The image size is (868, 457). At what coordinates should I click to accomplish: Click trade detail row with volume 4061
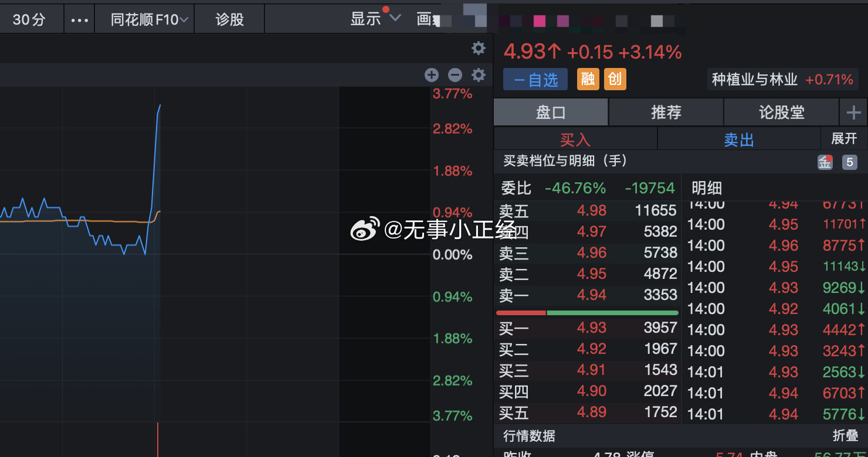click(x=776, y=309)
